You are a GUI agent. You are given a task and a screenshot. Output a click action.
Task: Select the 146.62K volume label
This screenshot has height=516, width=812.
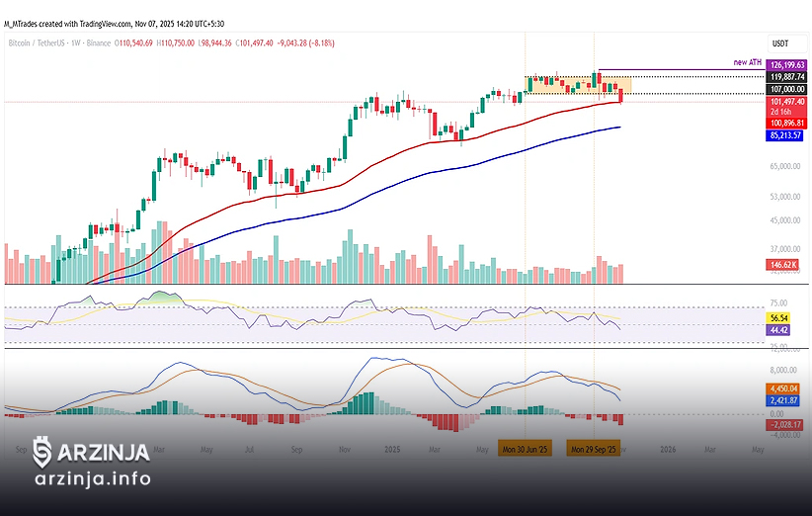point(786,265)
